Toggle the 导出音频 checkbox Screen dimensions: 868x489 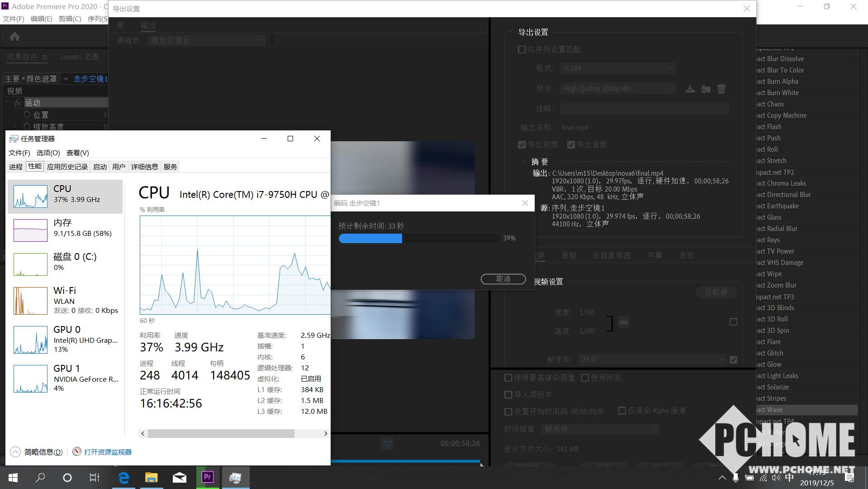(x=571, y=144)
